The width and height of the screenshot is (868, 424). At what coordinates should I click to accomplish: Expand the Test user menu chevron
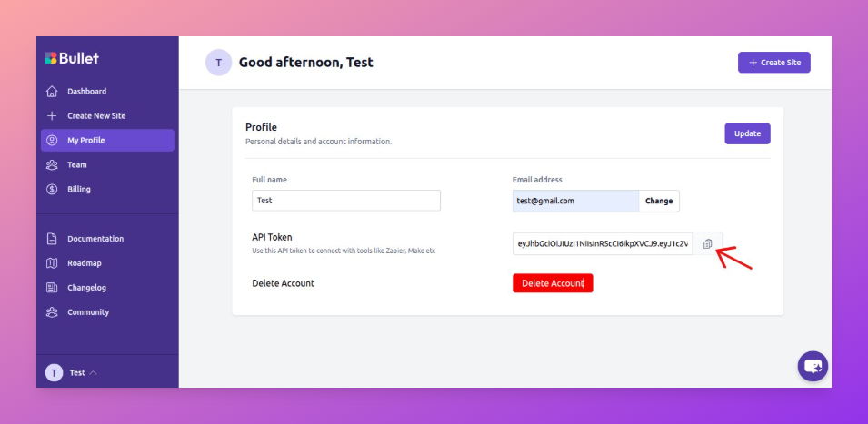[x=94, y=373]
